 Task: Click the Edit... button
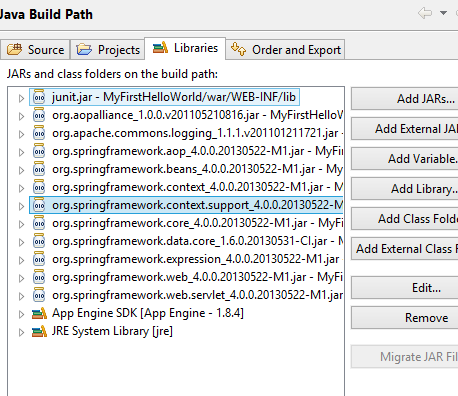[x=405, y=288]
